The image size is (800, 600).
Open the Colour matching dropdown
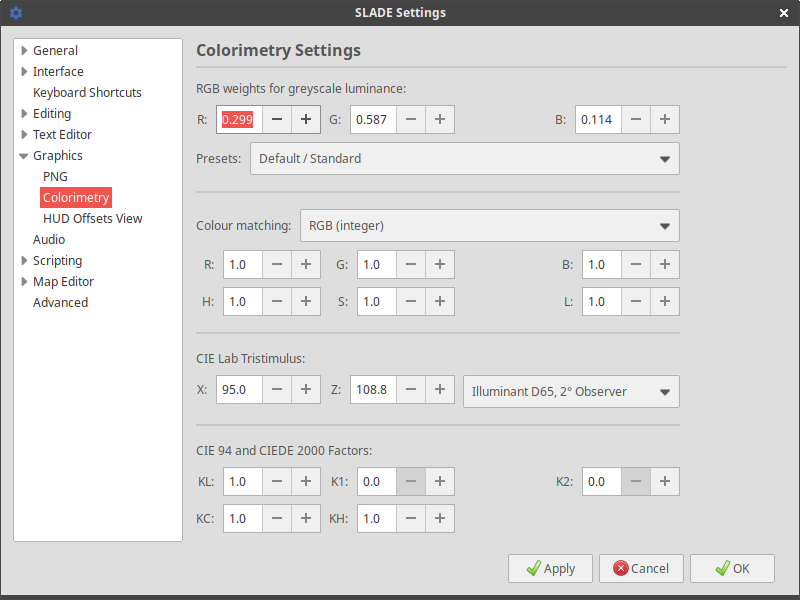[x=489, y=226]
